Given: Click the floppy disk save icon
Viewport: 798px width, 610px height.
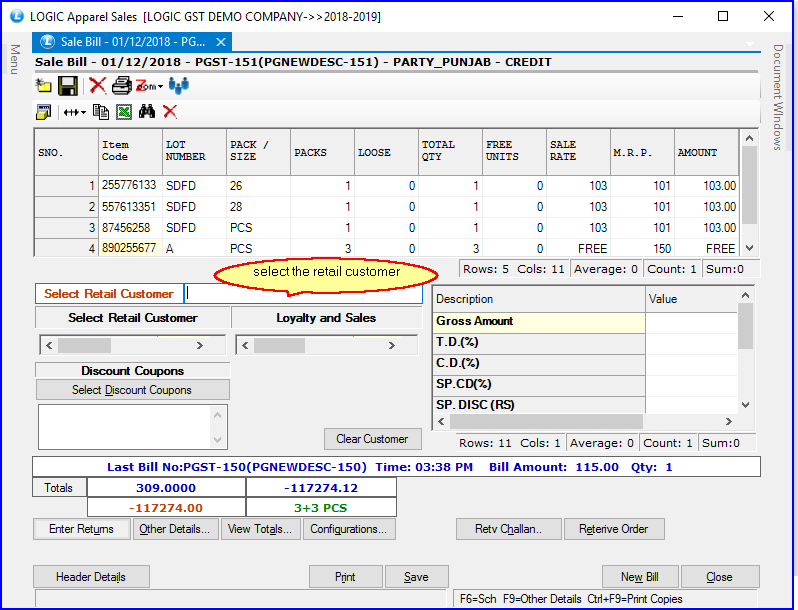Looking at the screenshot, I should [68, 86].
